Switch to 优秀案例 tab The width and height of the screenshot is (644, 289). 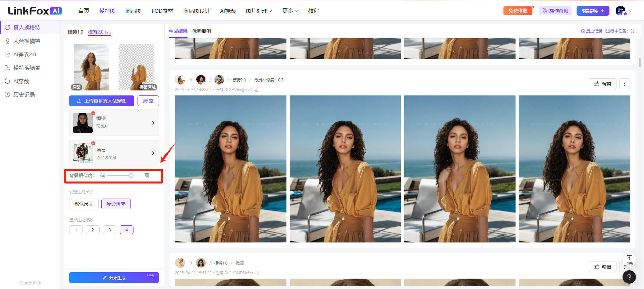[202, 31]
